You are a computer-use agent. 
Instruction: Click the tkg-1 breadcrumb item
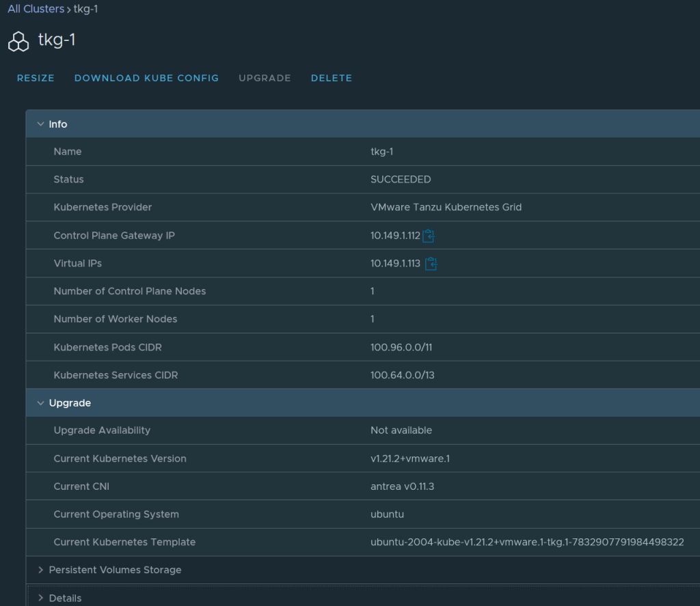pos(85,9)
